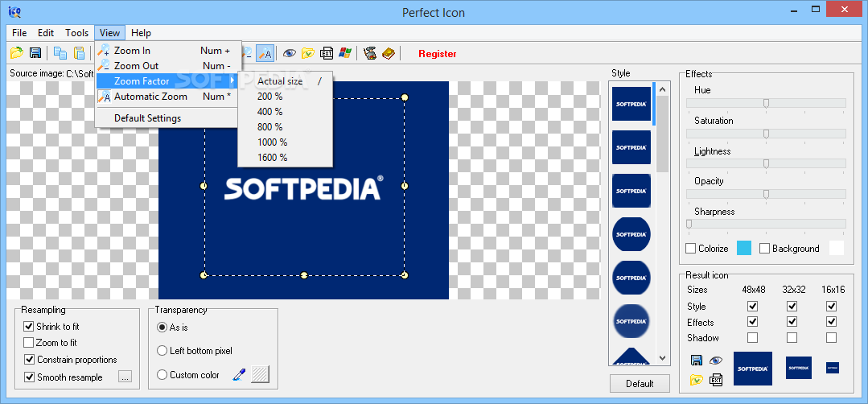
Task: Toggle Effects checkbox for 16x16 size
Action: click(831, 322)
